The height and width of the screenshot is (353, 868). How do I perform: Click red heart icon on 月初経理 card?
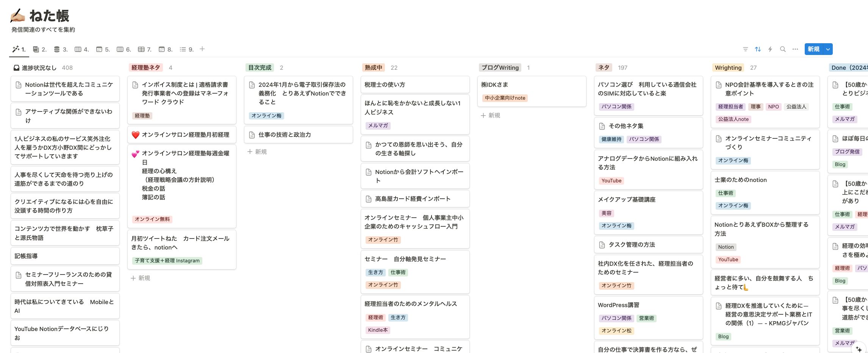tap(136, 135)
